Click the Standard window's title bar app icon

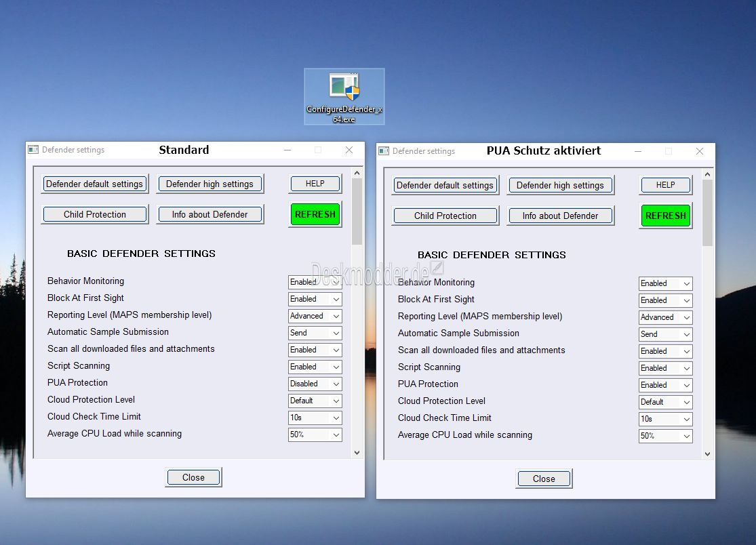[33, 150]
